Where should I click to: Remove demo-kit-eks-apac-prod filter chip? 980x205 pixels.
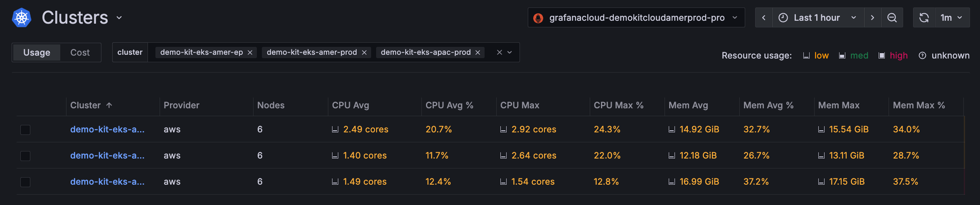(478, 53)
